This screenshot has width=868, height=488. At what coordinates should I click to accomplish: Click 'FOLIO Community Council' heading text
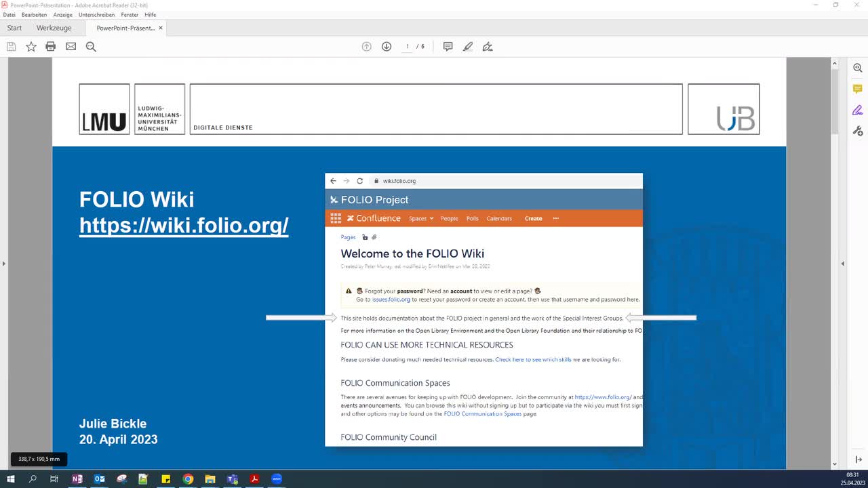point(389,437)
